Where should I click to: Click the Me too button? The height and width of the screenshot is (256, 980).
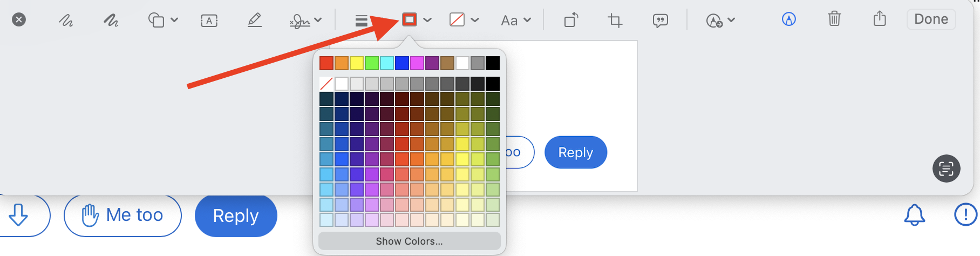[122, 215]
